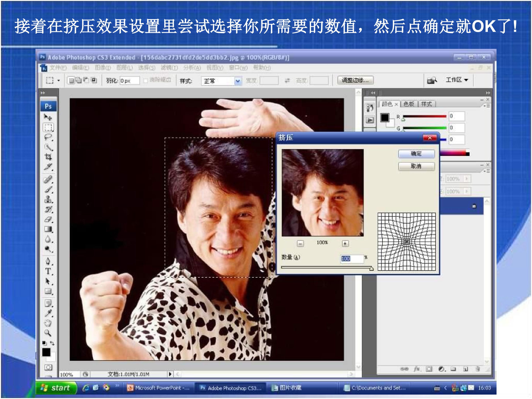
Task: Switch to the 色板 Swatches tab
Action: (409, 104)
